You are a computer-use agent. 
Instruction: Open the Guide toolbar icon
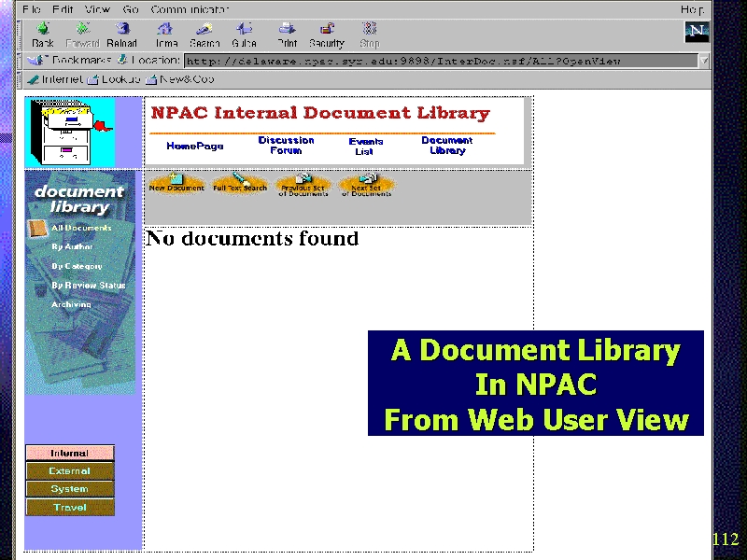click(x=244, y=29)
